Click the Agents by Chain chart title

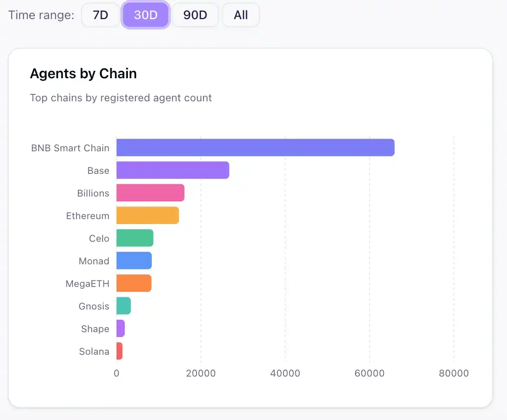(83, 73)
